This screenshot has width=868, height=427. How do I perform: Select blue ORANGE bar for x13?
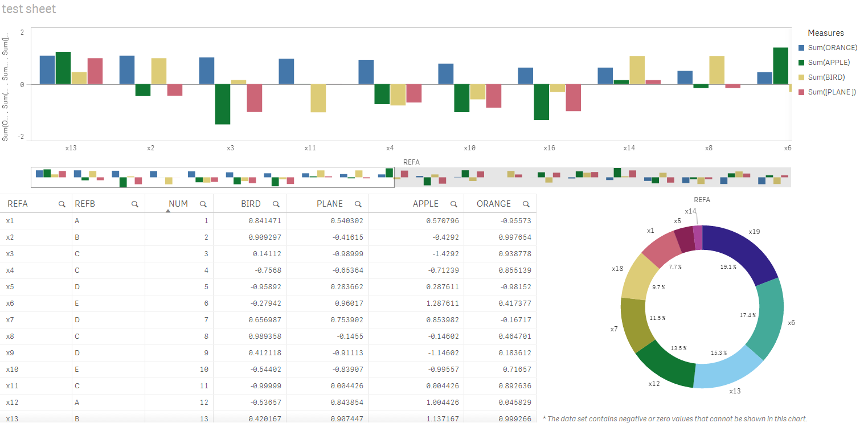47,70
